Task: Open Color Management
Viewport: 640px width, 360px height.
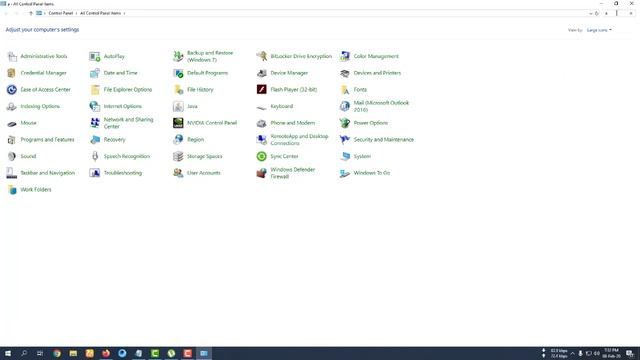Action: (x=369, y=56)
